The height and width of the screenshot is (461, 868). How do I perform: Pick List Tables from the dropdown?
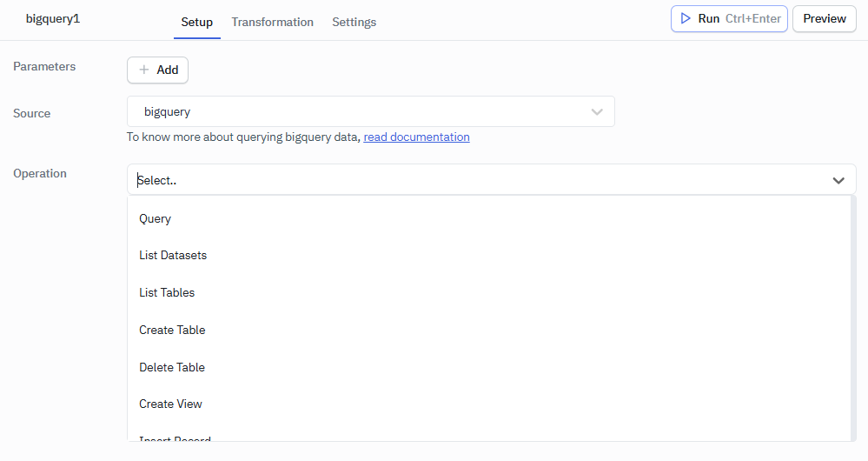(x=167, y=292)
